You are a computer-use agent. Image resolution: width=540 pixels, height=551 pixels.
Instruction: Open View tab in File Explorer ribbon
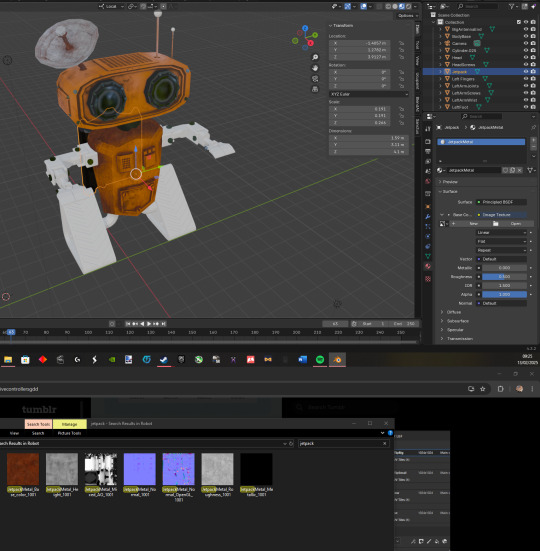[x=14, y=433]
